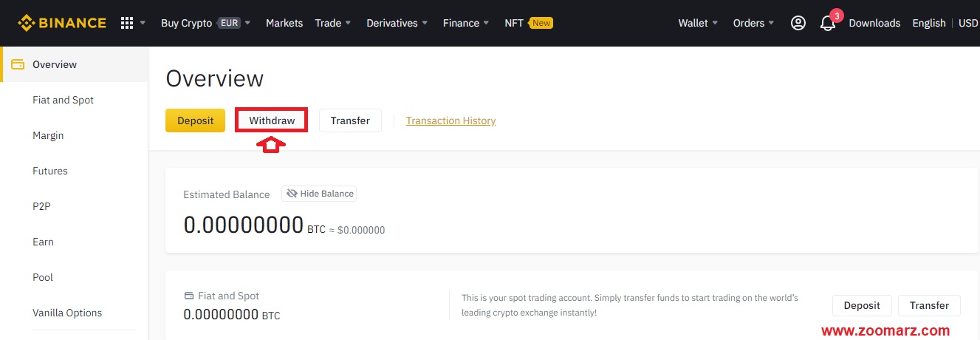Click Deposit in the Fiat and Spot card
Viewport: 980px width, 340px height.
coord(862,305)
